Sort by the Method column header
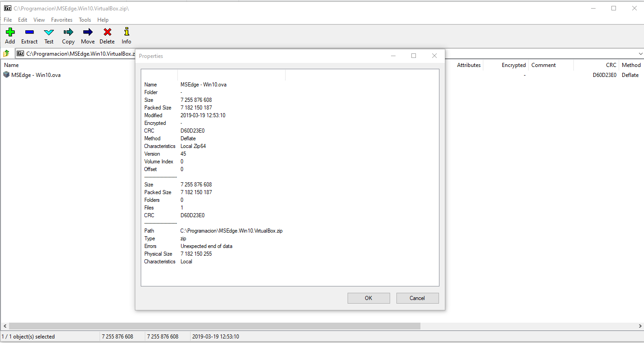The width and height of the screenshot is (644, 343). click(x=631, y=65)
